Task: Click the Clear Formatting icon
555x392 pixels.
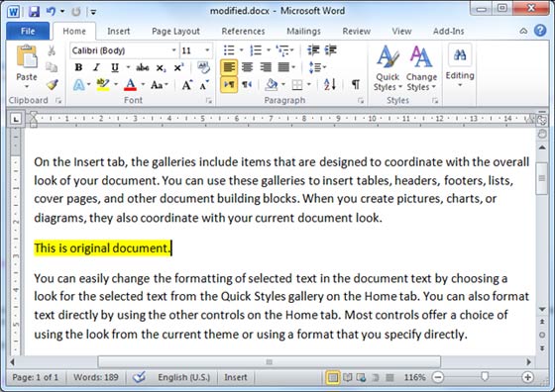Action: 203,67
